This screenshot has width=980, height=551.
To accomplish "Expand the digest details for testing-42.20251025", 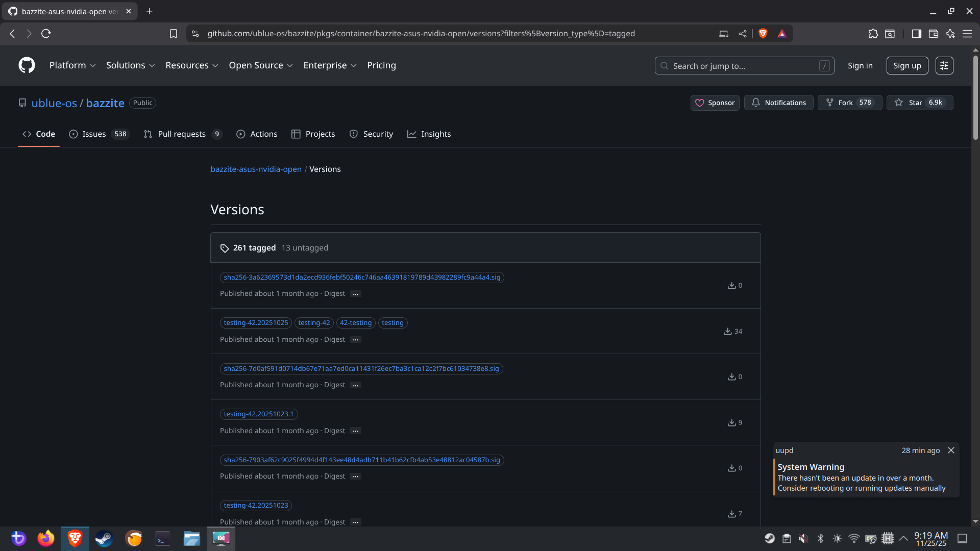I will tap(355, 339).
